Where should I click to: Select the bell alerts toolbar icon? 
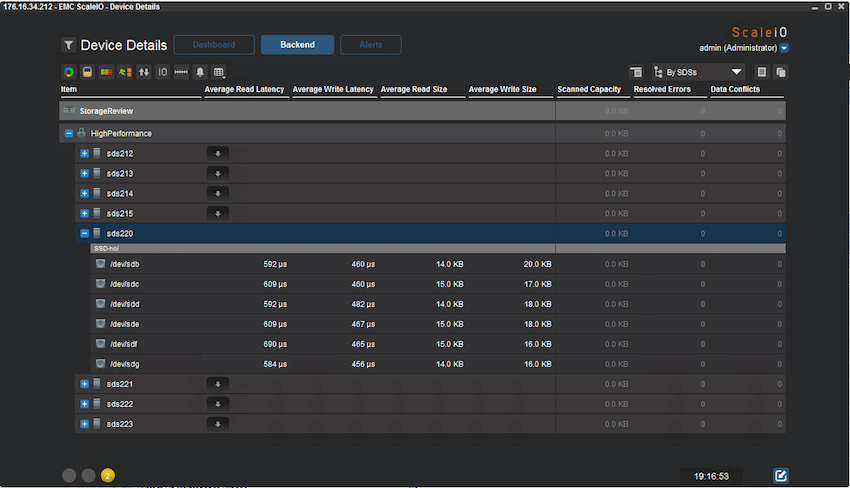point(200,72)
